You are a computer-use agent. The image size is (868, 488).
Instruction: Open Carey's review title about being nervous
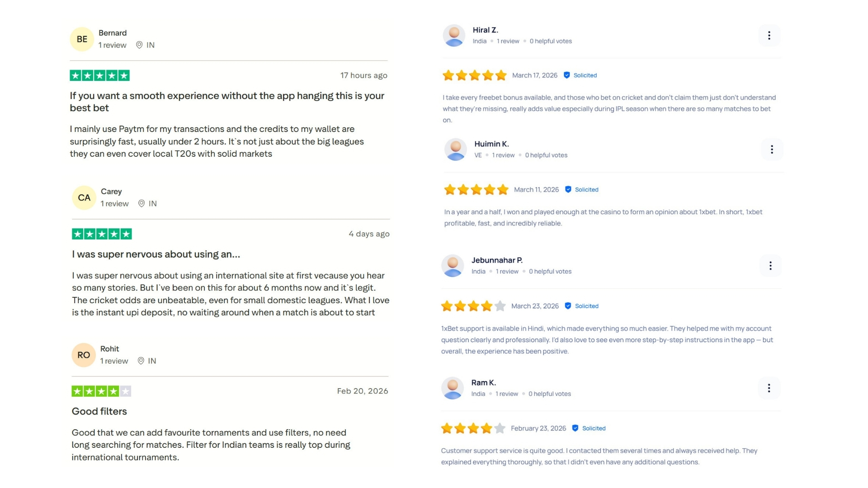[x=156, y=254]
